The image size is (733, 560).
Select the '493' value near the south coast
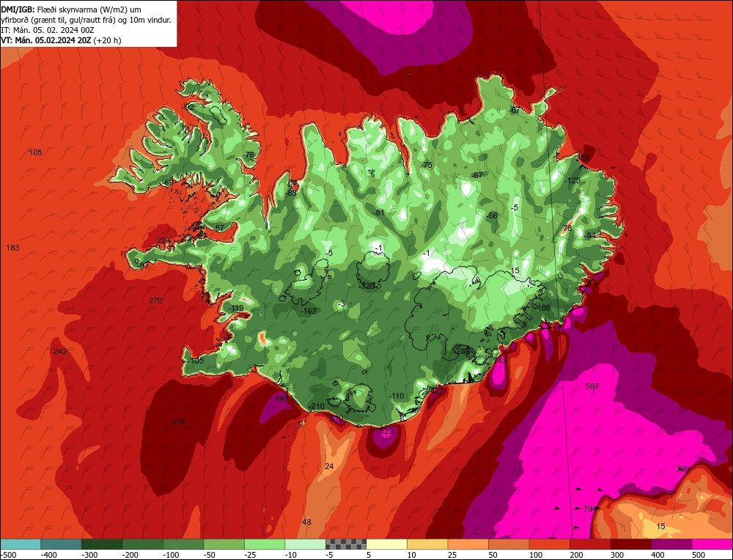[x=281, y=399]
